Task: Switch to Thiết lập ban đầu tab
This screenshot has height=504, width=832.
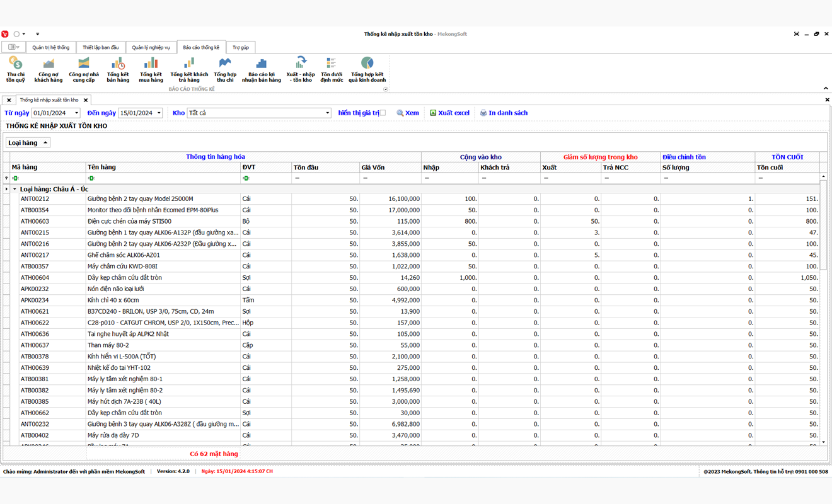Action: 101,47
